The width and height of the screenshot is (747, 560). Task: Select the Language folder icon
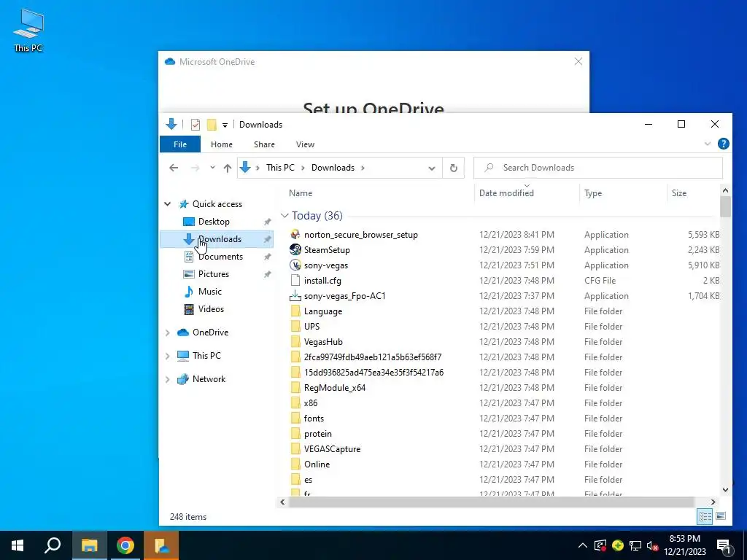(295, 311)
